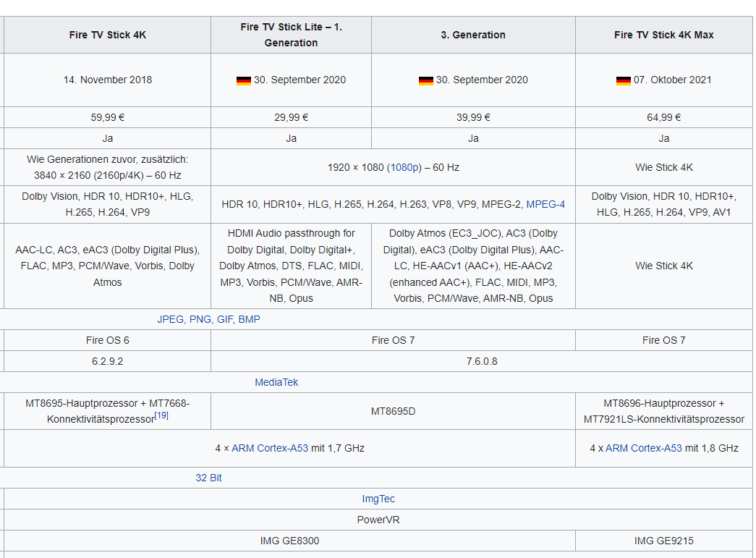
Task: Follow the JPEG link
Action: pyautogui.click(x=170, y=319)
